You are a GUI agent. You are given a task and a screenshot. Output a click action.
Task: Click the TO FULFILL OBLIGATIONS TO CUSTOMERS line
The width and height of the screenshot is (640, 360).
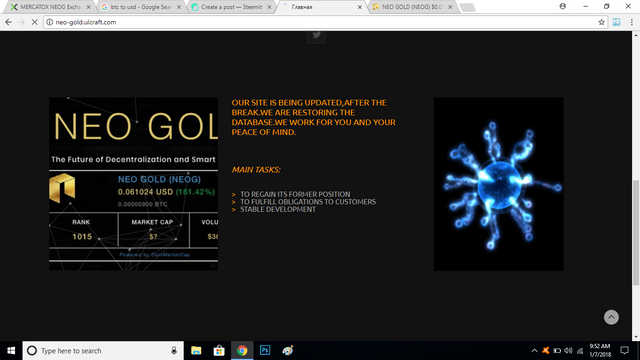(308, 202)
